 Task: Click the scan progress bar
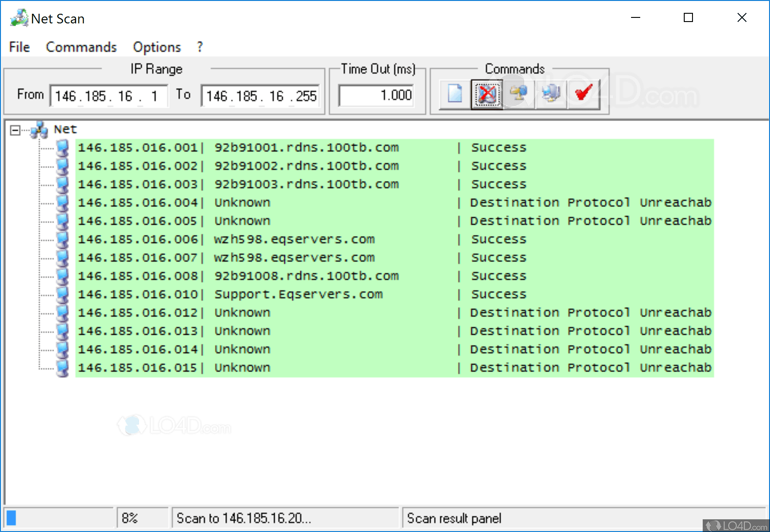coord(59,518)
